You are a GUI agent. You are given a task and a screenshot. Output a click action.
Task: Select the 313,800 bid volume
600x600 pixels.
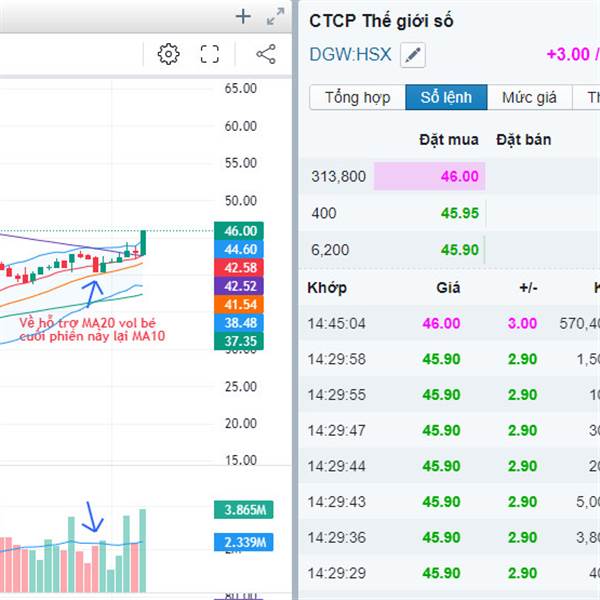click(x=339, y=176)
